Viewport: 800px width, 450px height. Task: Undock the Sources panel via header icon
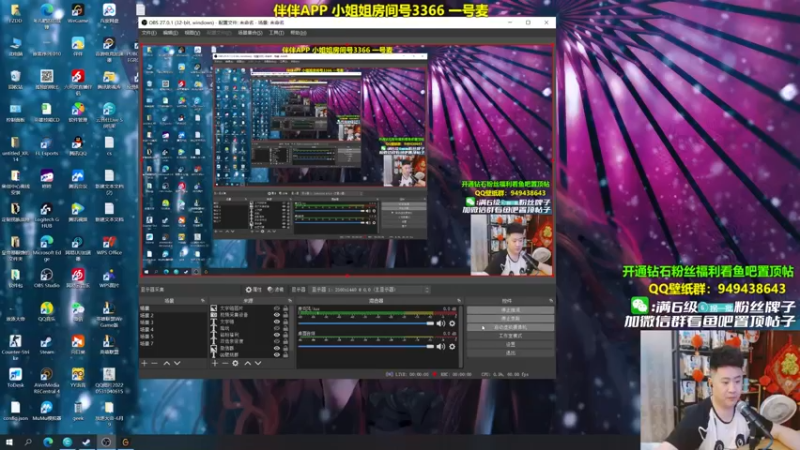[290, 301]
